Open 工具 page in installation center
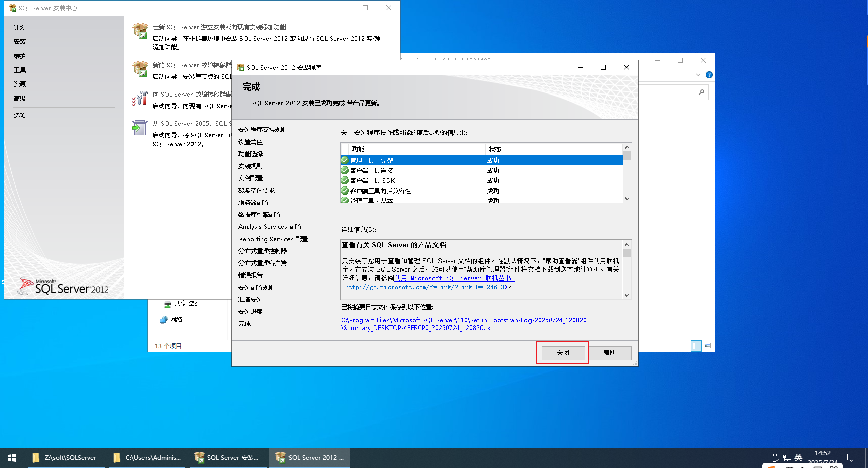Screen dimensions: 868x468 [x=20, y=70]
